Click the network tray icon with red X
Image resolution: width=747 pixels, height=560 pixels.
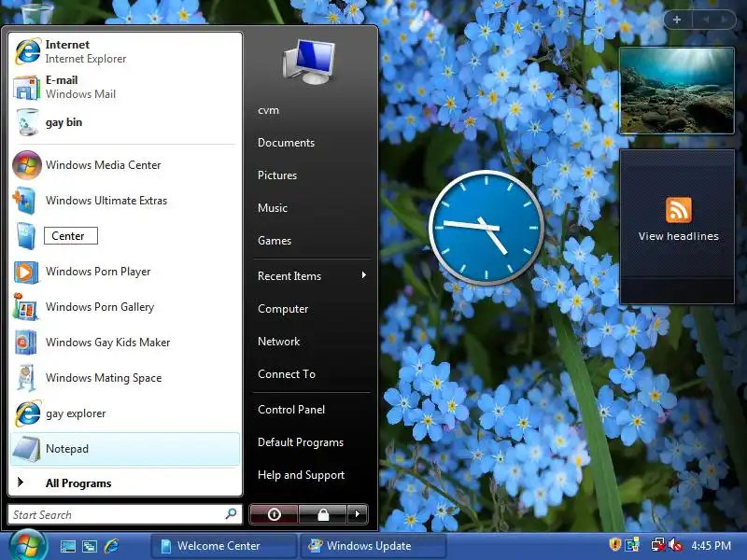(x=658, y=545)
